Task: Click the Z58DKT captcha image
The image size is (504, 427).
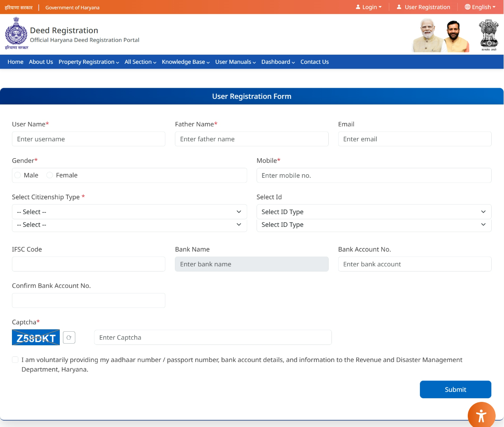Action: click(36, 338)
